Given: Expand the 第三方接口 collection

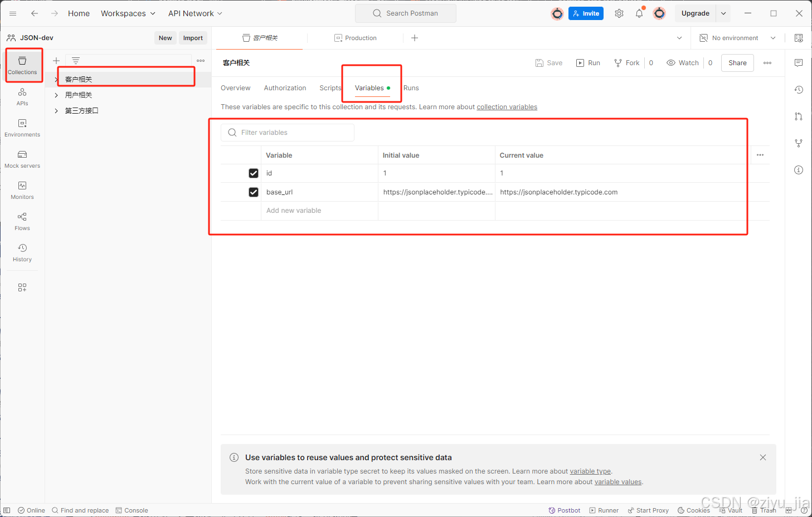Looking at the screenshot, I should (x=56, y=111).
